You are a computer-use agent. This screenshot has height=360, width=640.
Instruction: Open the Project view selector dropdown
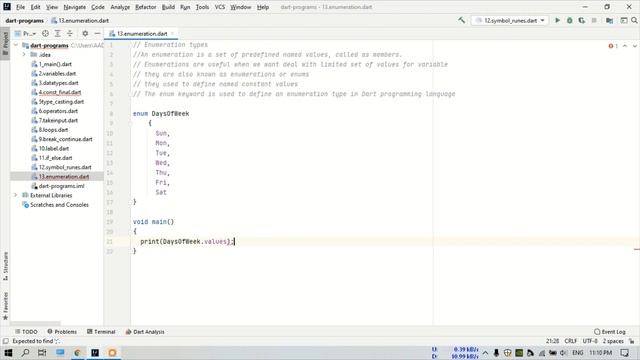25,33
